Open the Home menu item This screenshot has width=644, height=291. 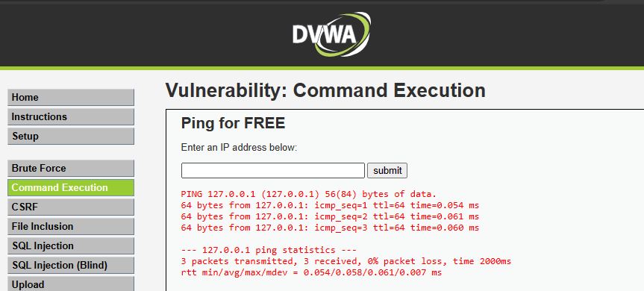(x=71, y=97)
